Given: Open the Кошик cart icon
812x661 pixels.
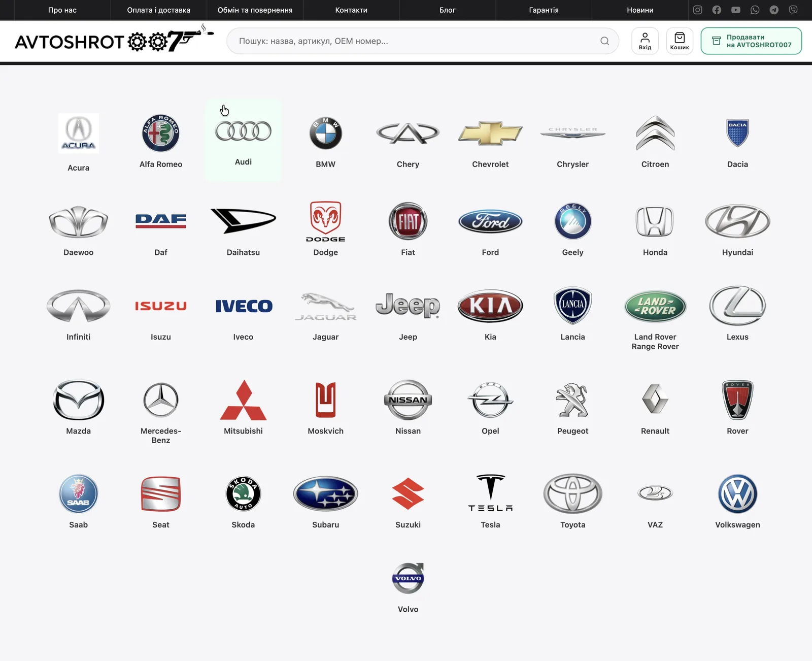Looking at the screenshot, I should [680, 41].
